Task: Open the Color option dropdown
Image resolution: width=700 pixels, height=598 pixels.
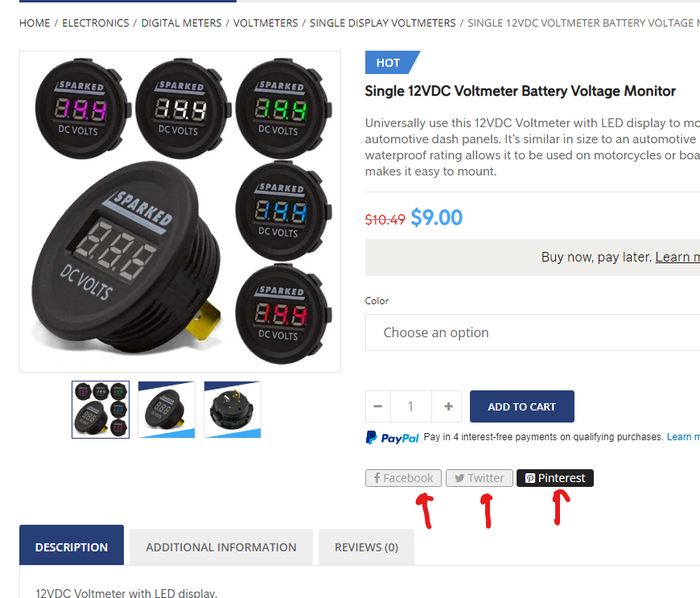Action: (x=533, y=332)
